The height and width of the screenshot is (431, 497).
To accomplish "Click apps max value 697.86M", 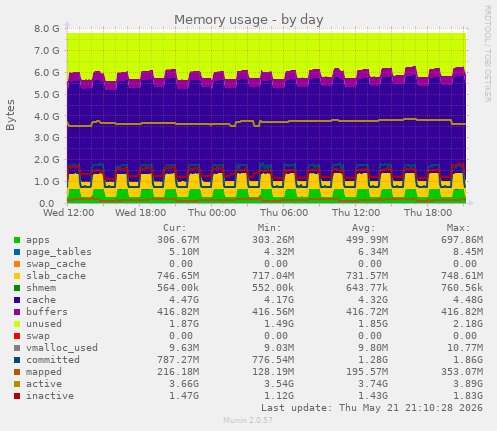I will pyautogui.click(x=462, y=240).
